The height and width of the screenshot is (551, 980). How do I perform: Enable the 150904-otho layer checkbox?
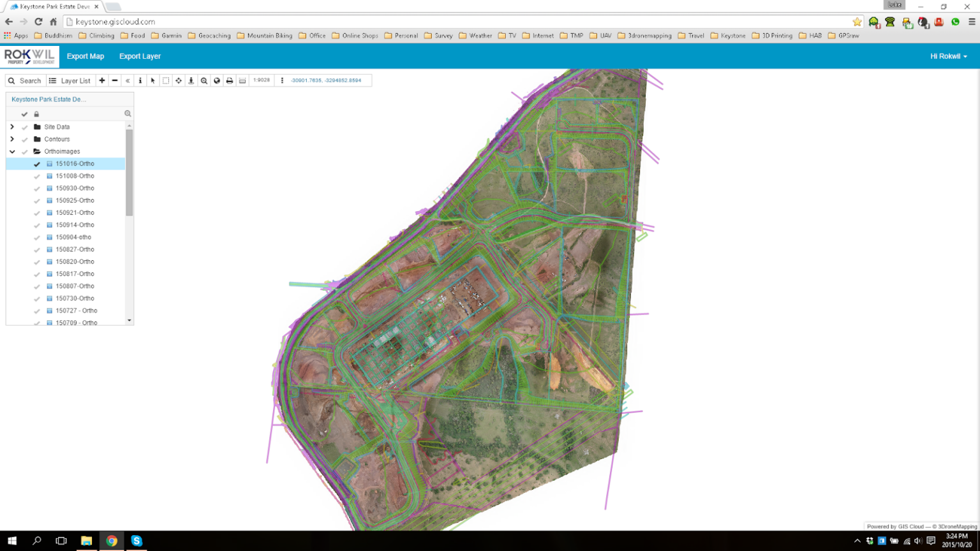click(x=36, y=237)
